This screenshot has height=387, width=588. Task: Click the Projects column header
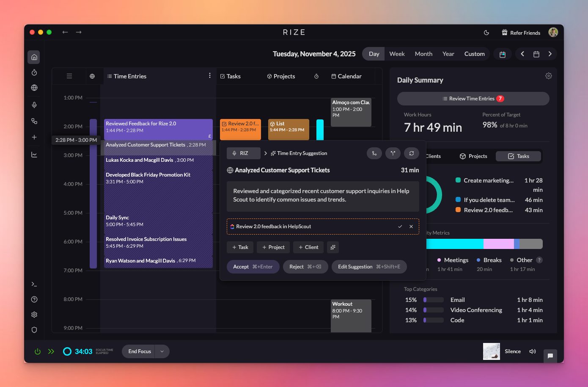click(x=281, y=76)
